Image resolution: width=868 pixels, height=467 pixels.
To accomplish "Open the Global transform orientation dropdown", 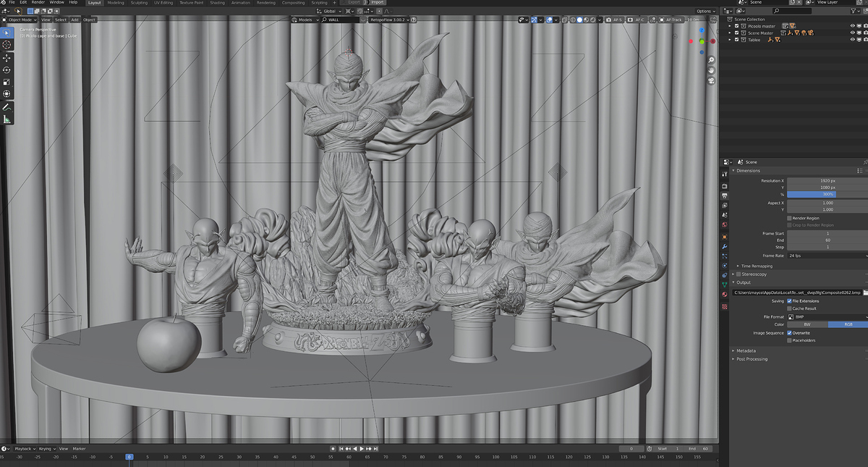I will coord(330,12).
